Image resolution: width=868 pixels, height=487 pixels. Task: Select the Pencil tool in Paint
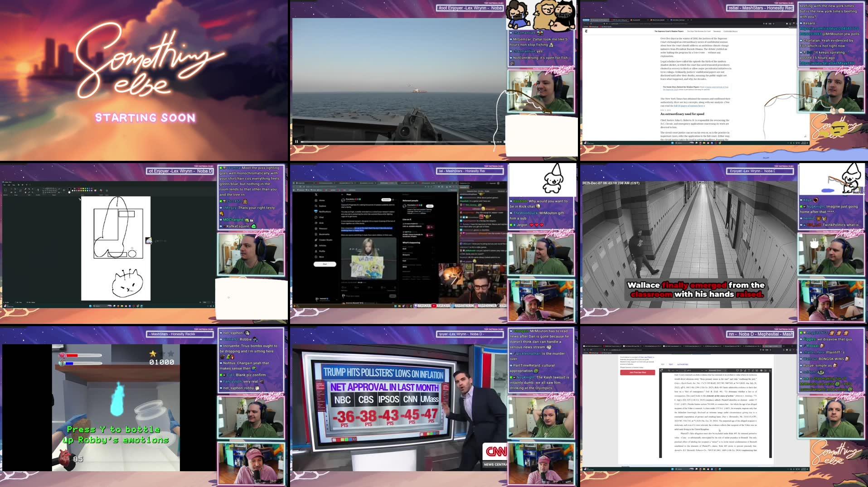25,189
